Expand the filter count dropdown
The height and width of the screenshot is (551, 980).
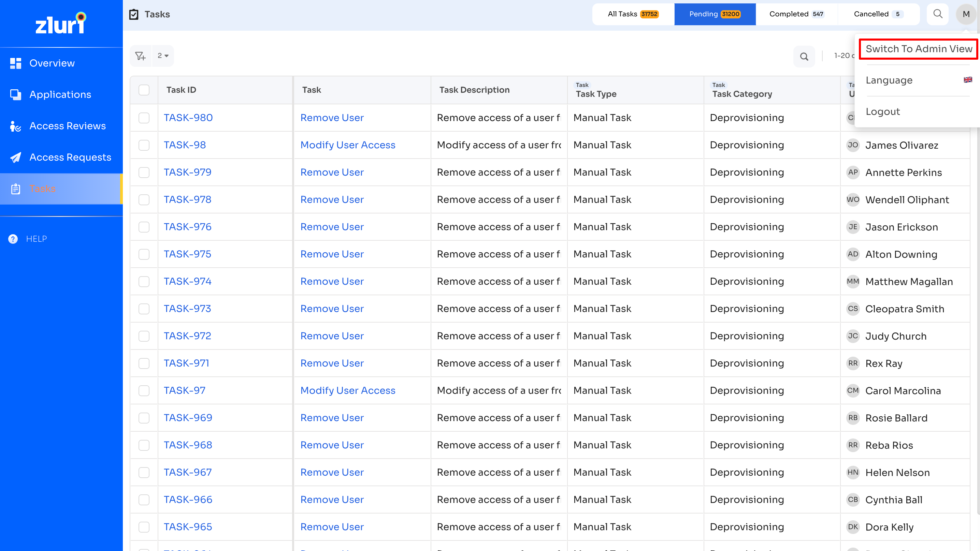click(x=163, y=56)
